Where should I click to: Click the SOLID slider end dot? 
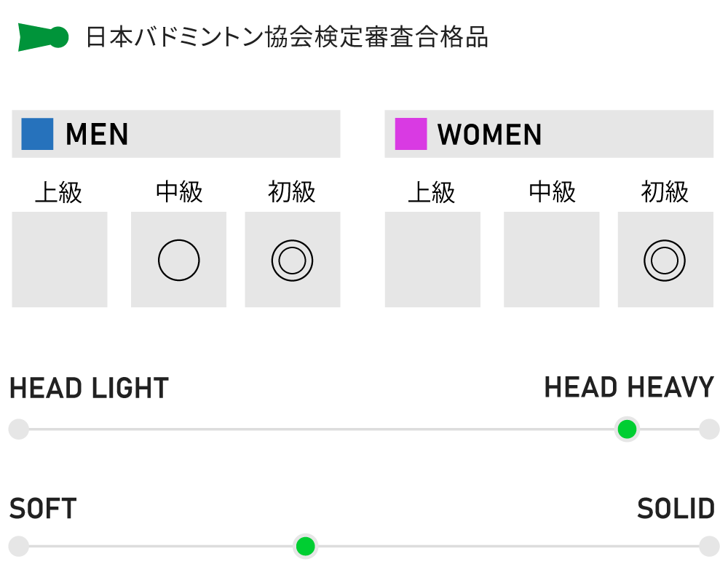coord(709,547)
